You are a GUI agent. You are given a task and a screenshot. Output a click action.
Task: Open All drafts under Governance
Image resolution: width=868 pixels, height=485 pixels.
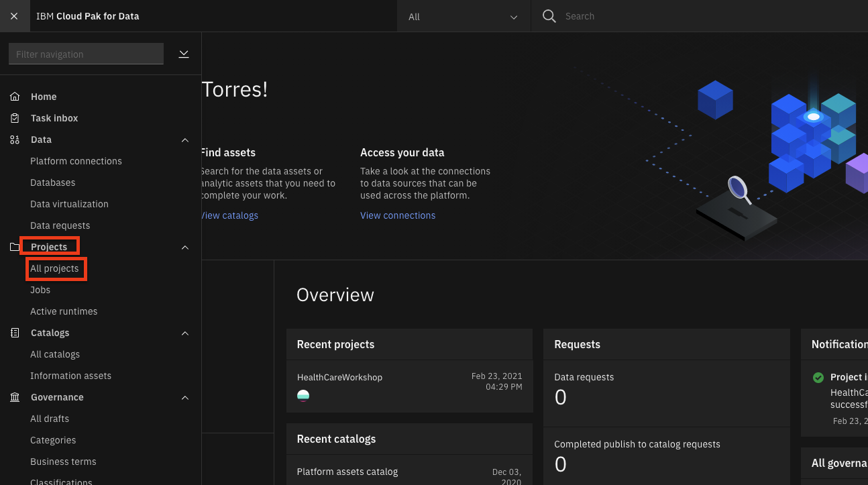pos(50,419)
